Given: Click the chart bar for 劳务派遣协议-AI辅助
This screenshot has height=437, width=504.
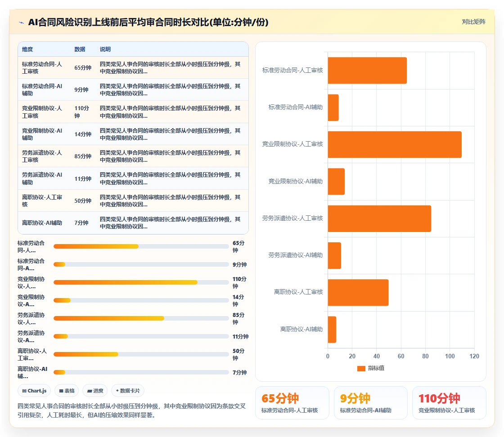Looking at the screenshot, I should 334,255.
